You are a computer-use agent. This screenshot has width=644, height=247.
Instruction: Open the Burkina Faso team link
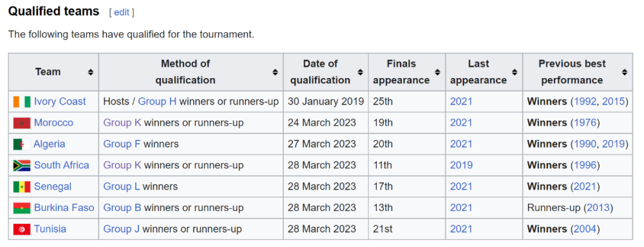[64, 208]
